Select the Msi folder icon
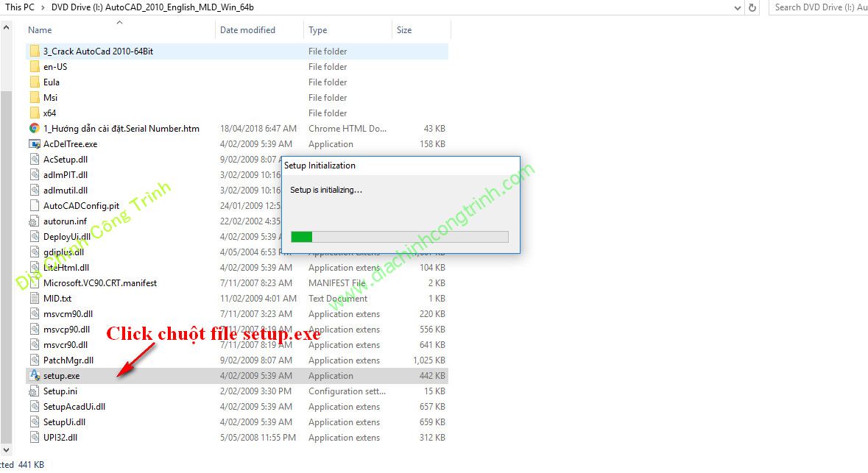This screenshot has height=473, width=868. [x=35, y=98]
